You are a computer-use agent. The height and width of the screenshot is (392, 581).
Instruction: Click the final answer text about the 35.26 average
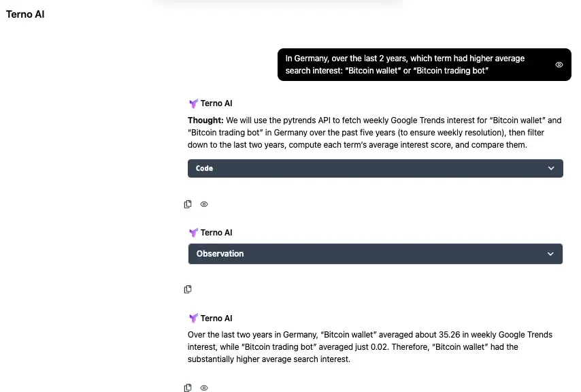(369, 347)
